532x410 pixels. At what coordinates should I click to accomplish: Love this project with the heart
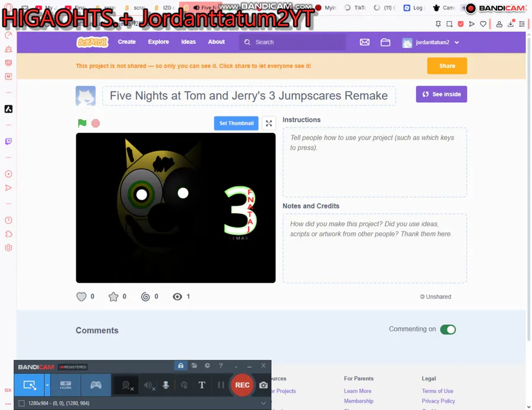point(82,297)
